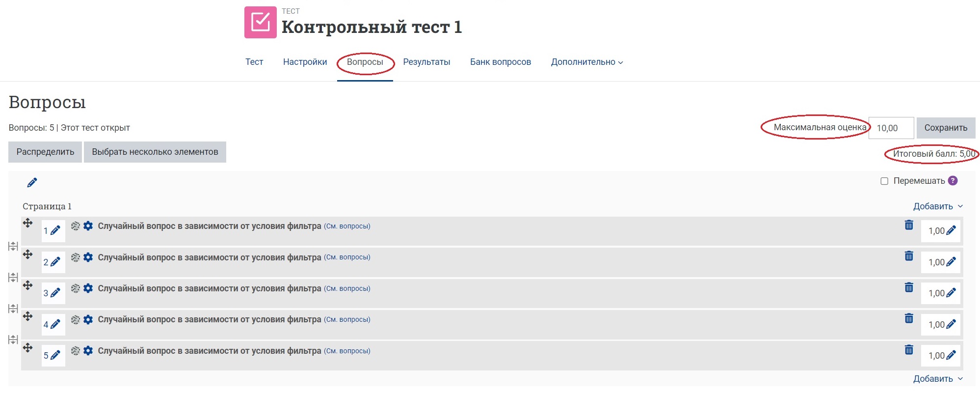The height and width of the screenshot is (396, 980).
Task: Click Выбрать несколько элементов button
Action: click(155, 152)
